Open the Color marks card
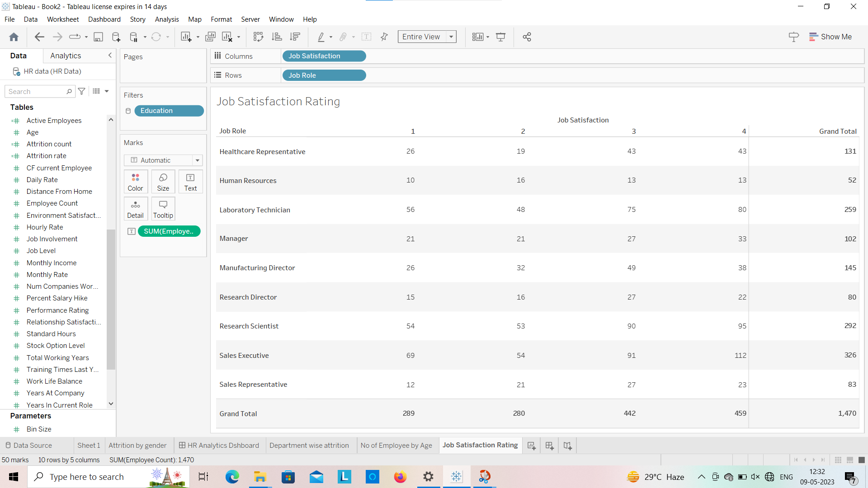 tap(135, 182)
